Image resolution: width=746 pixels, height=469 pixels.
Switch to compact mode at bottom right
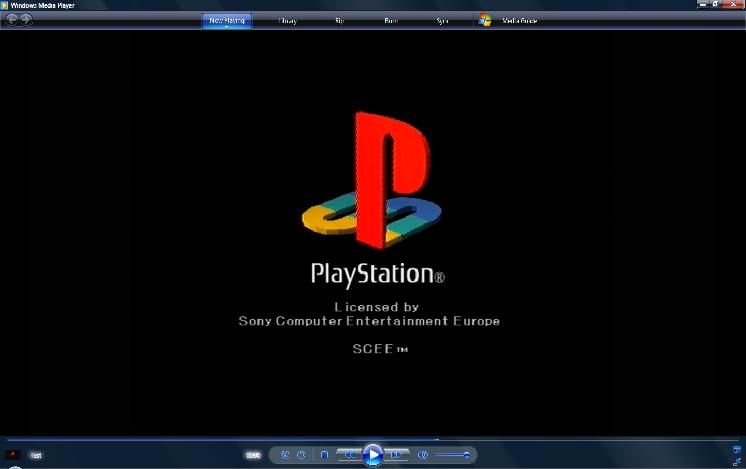737,461
